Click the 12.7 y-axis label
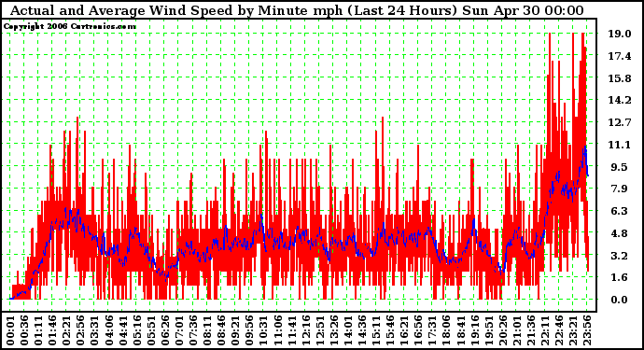Viewport: 644px width, 350px height. (x=620, y=122)
